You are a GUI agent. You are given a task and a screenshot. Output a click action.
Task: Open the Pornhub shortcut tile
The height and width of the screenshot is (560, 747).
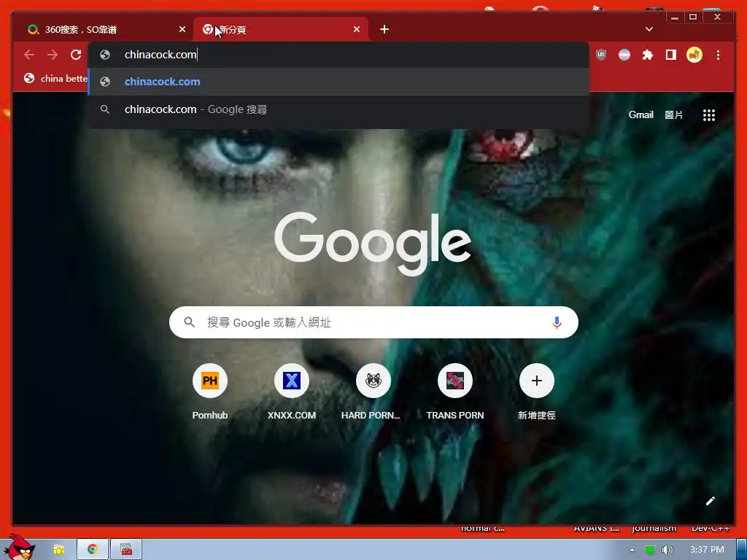click(209, 392)
